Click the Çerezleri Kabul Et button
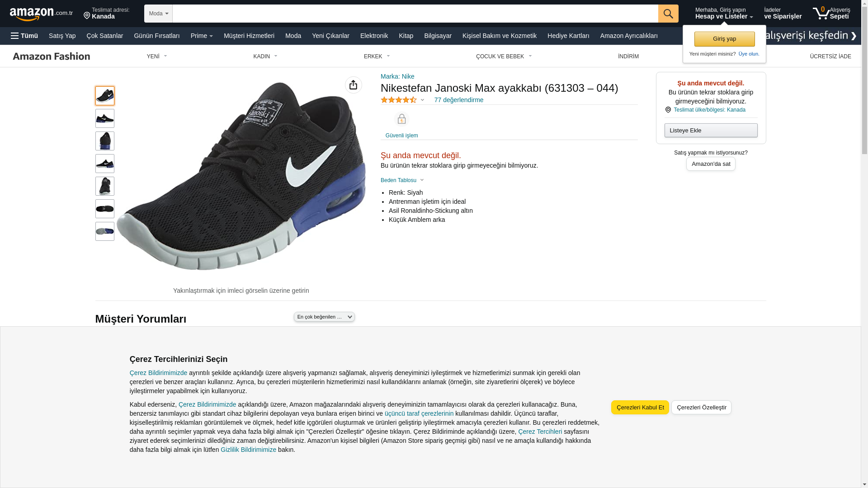The image size is (868, 488). click(x=640, y=407)
